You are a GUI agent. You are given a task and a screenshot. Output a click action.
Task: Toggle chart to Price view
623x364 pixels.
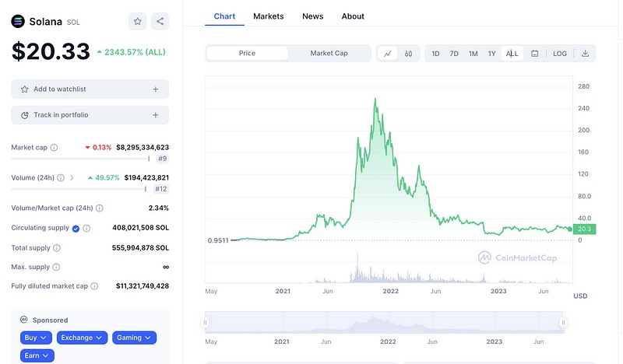coord(247,54)
